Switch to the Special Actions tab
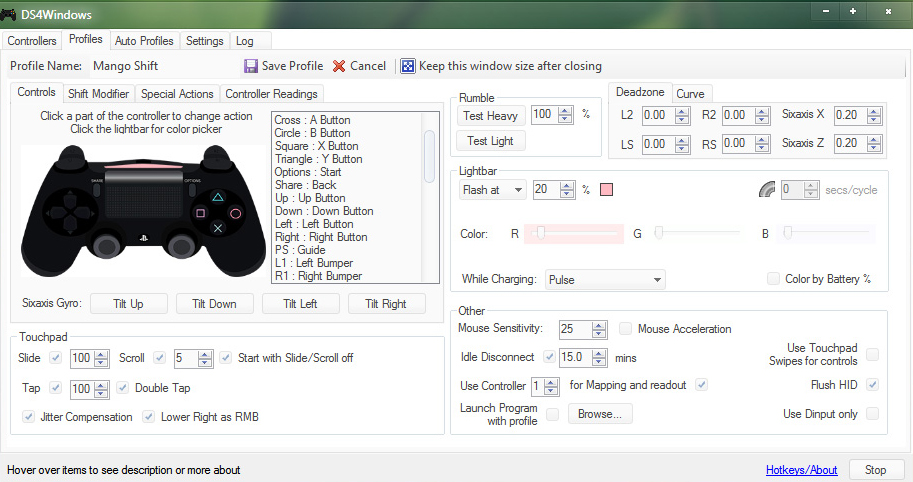The width and height of the screenshot is (913, 482). (177, 94)
